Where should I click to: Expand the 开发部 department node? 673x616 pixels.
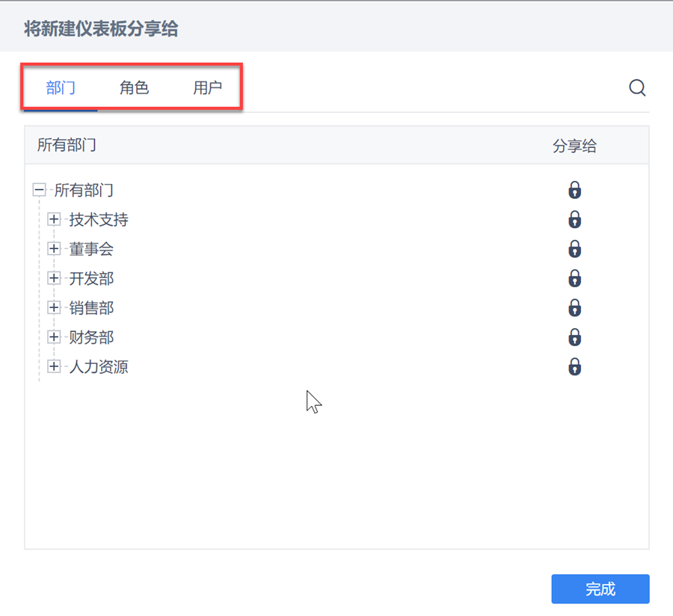click(54, 279)
